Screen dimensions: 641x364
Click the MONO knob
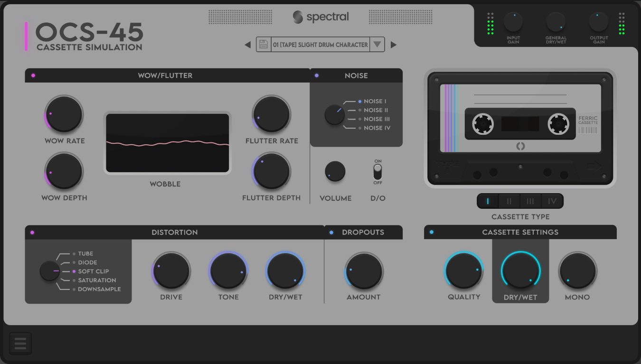[577, 271]
